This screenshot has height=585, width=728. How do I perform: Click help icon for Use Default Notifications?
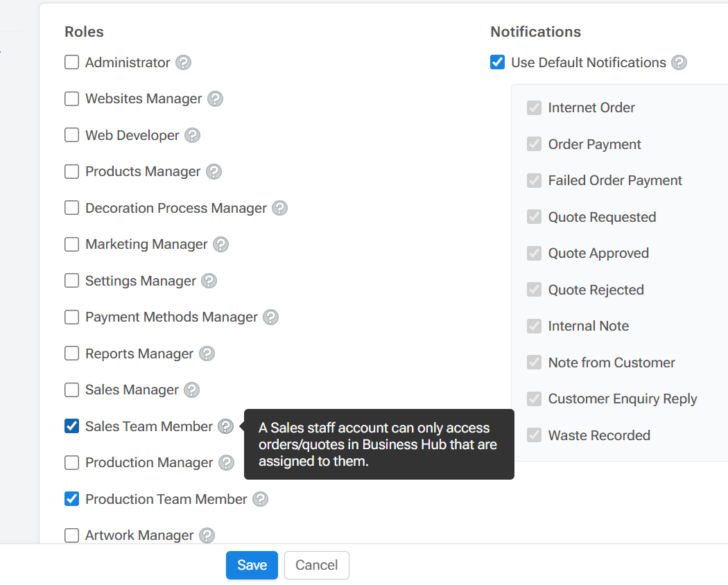click(679, 62)
